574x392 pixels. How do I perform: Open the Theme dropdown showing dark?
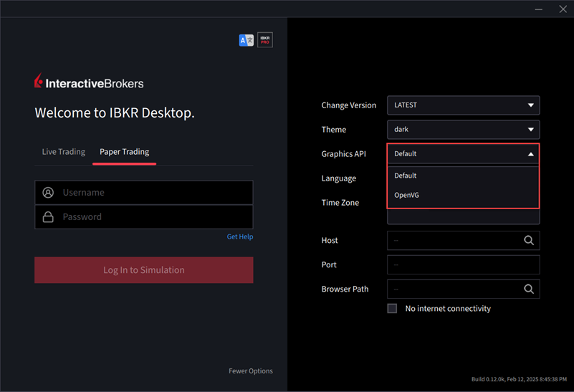(x=463, y=129)
